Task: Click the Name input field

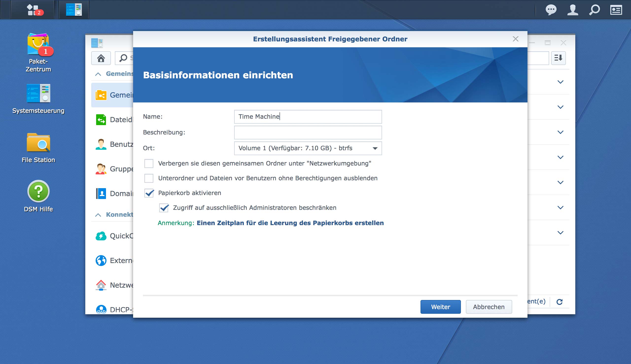Action: coord(308,117)
